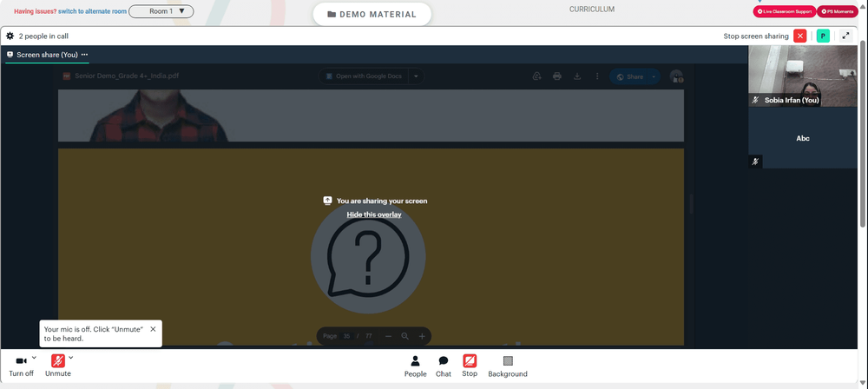The height and width of the screenshot is (389, 868).
Task: Zoom in with plus button
Action: point(422,336)
